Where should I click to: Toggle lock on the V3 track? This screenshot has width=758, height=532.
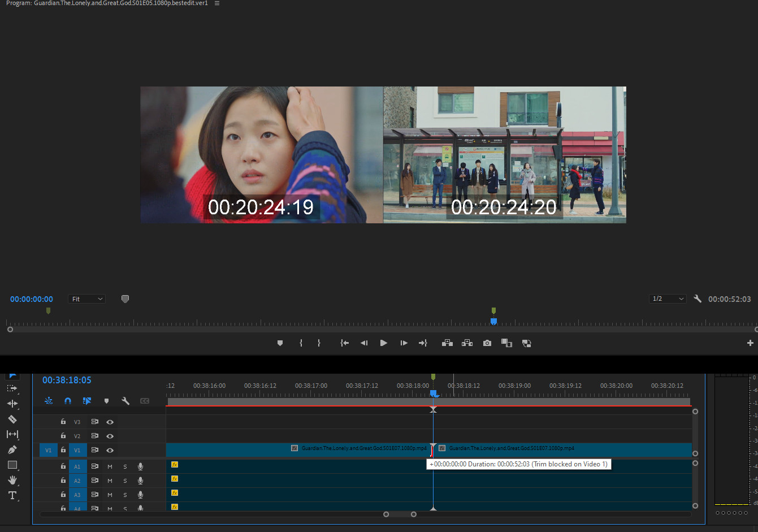(63, 422)
